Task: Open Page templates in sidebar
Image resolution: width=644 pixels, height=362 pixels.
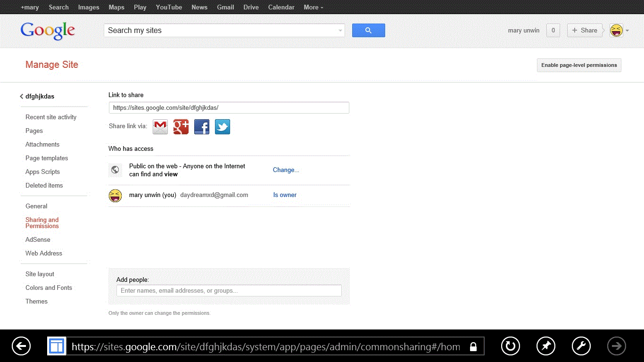Action: click(x=47, y=158)
